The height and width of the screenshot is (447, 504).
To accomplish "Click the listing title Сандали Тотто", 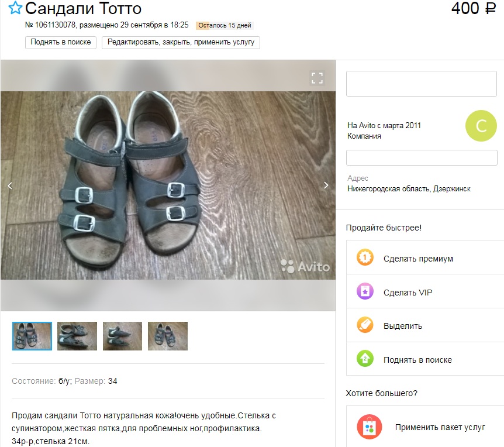I will coord(83,8).
